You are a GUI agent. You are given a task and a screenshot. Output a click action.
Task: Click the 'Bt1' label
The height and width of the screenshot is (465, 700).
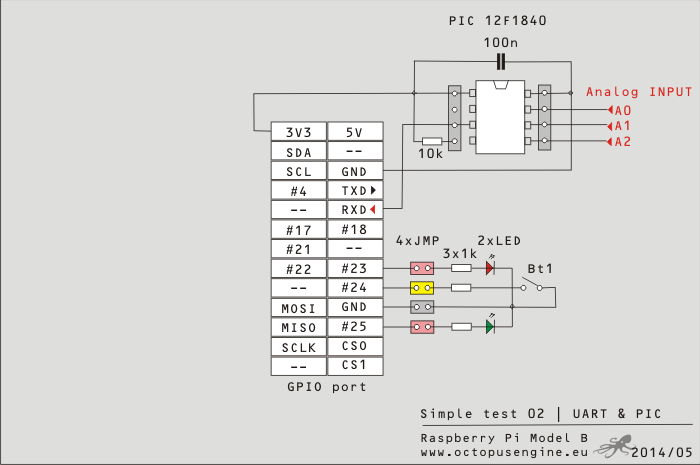tap(540, 269)
